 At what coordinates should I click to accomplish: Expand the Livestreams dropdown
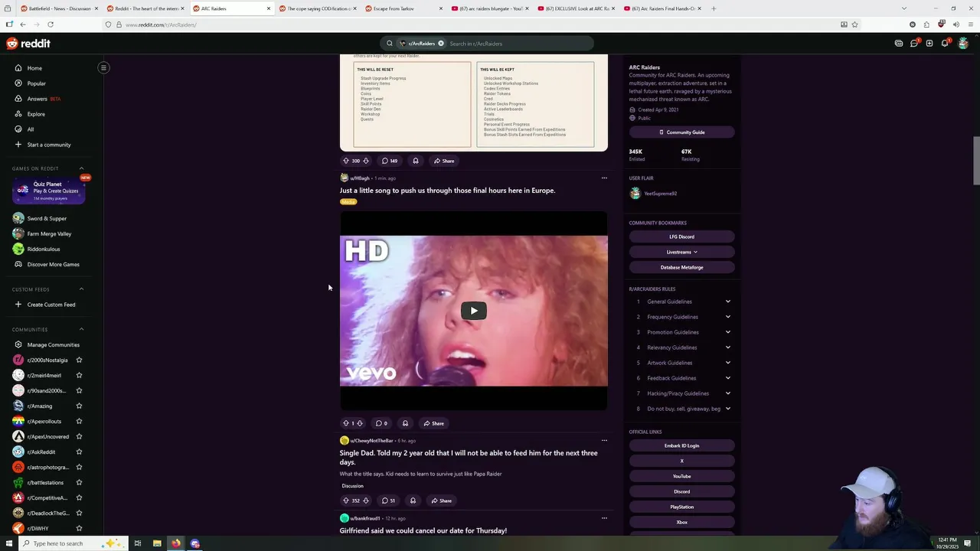coord(681,252)
